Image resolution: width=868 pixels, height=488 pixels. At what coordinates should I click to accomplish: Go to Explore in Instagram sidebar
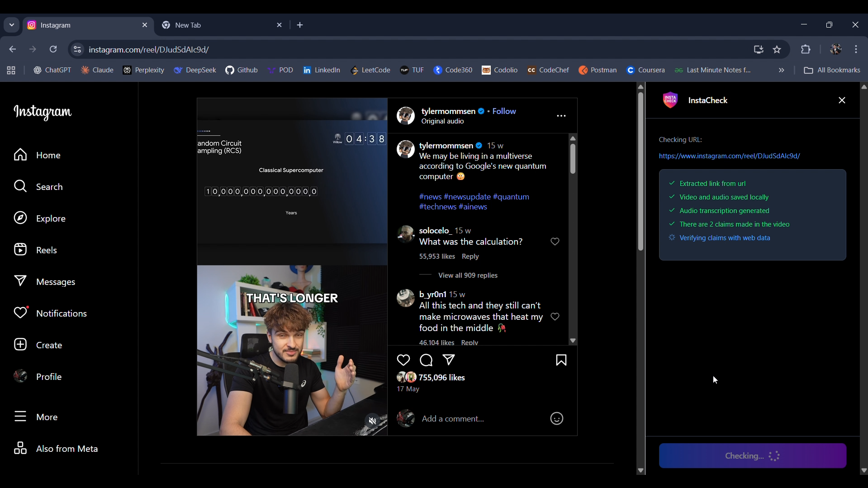click(40, 218)
